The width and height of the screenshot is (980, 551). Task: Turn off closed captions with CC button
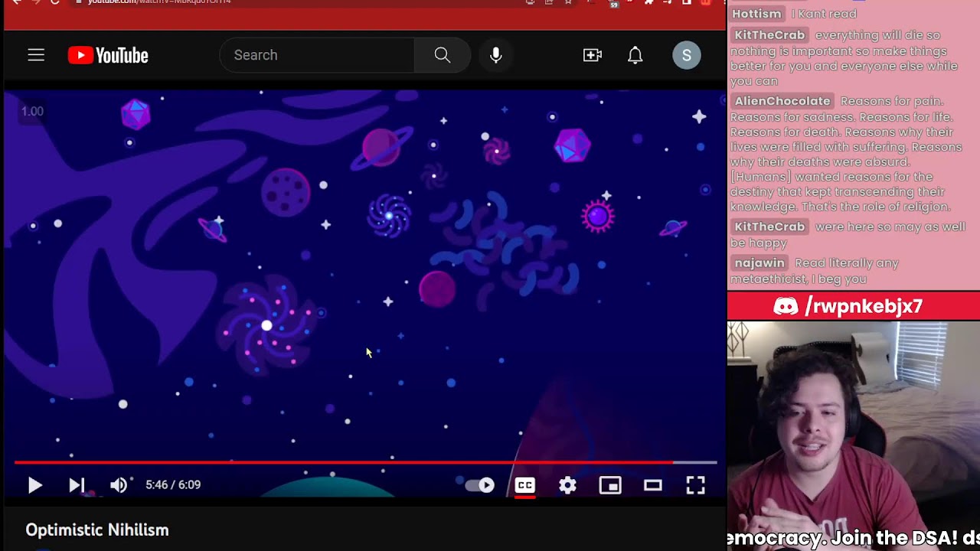pos(525,485)
